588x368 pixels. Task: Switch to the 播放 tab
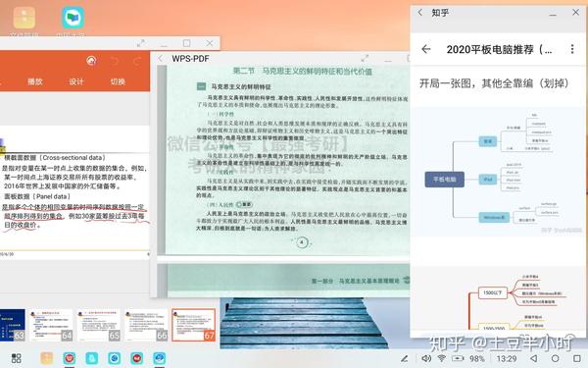point(35,81)
